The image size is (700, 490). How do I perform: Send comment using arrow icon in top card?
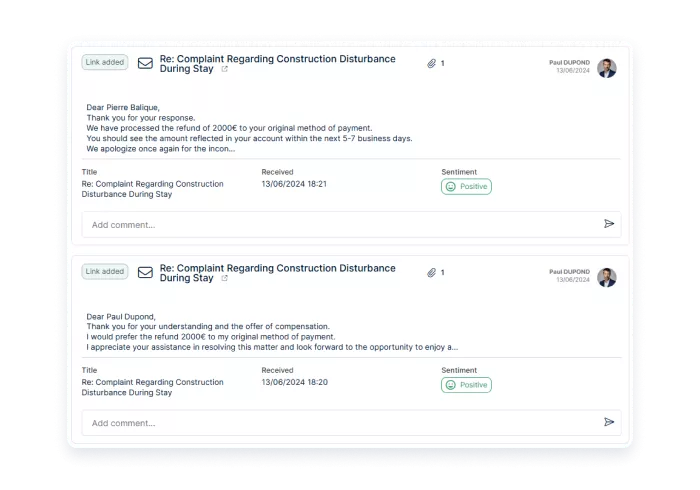click(x=609, y=224)
